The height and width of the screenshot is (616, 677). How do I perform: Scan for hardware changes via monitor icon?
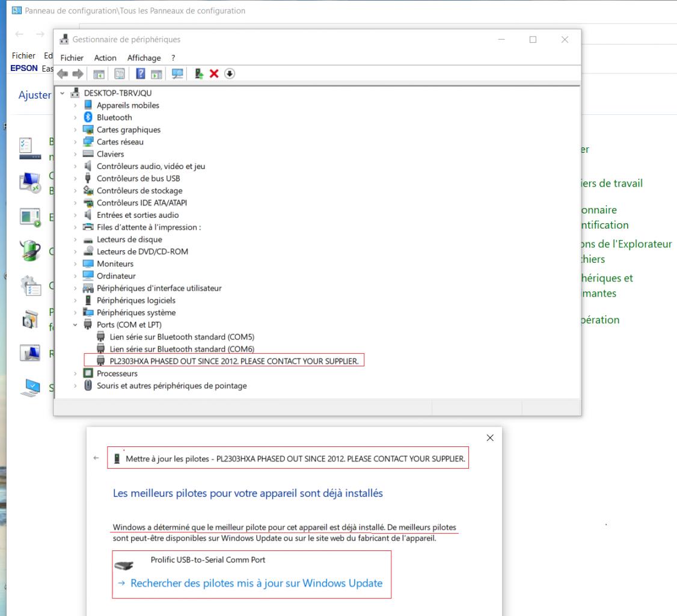tap(177, 74)
